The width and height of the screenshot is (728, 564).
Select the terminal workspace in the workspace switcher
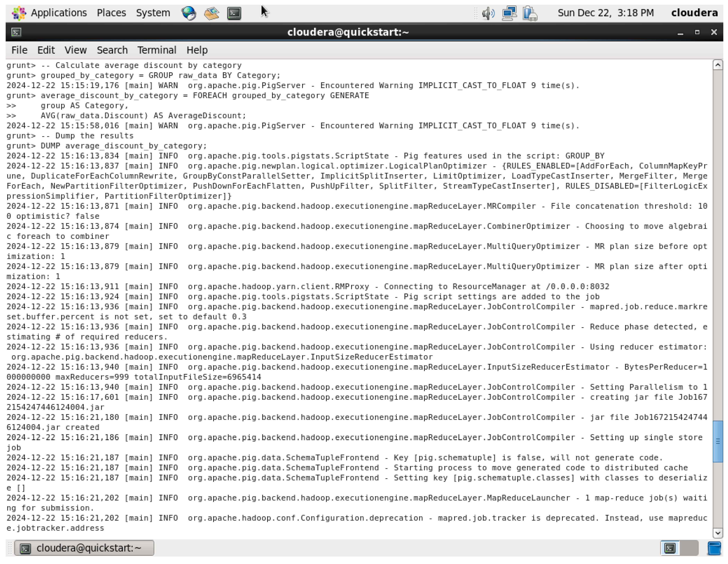pyautogui.click(x=670, y=548)
